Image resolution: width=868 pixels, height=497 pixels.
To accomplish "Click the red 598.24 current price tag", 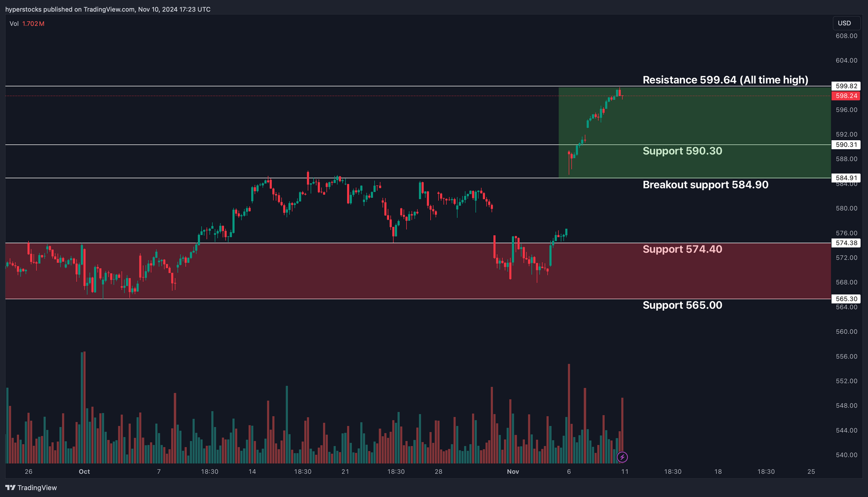I will coord(846,96).
